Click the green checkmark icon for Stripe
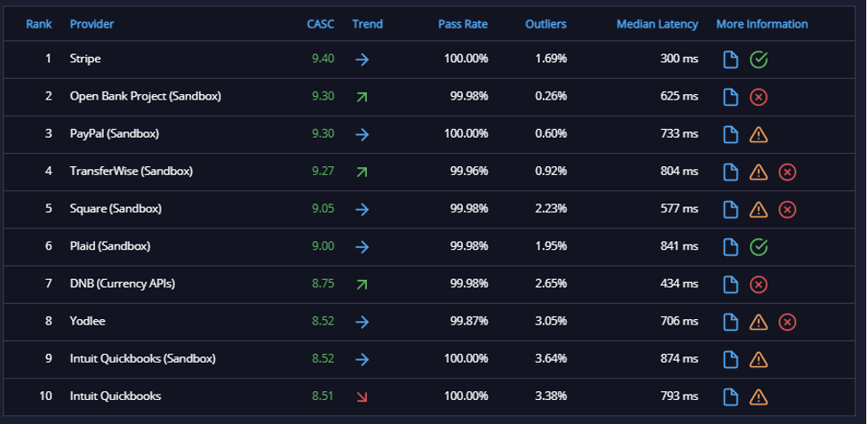Image resolution: width=868 pixels, height=424 pixels. [x=759, y=60]
